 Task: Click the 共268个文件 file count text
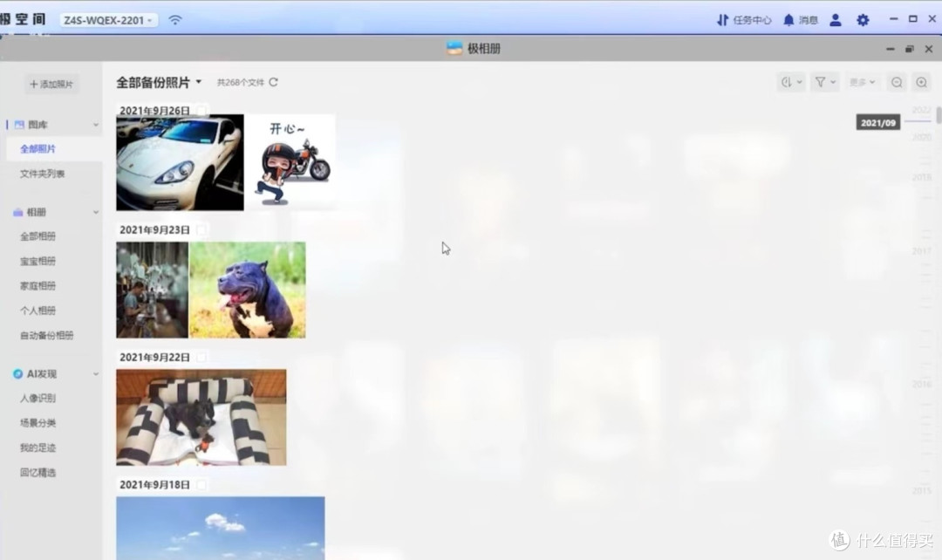(241, 82)
